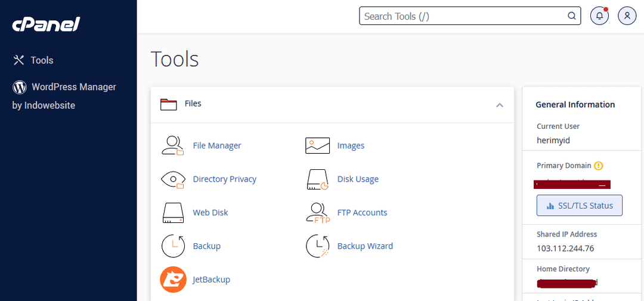Click the Shared IP Address label

tap(567, 234)
